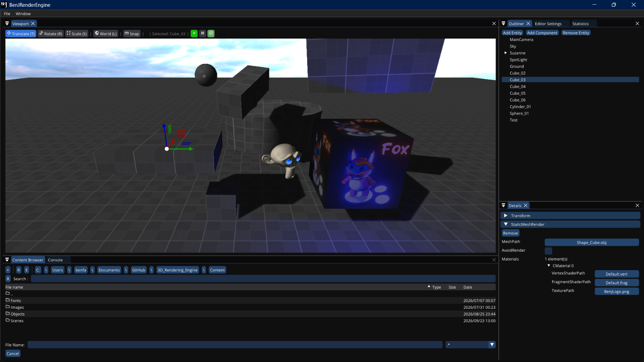
Task: Focus the File Name input field
Action: point(235,345)
